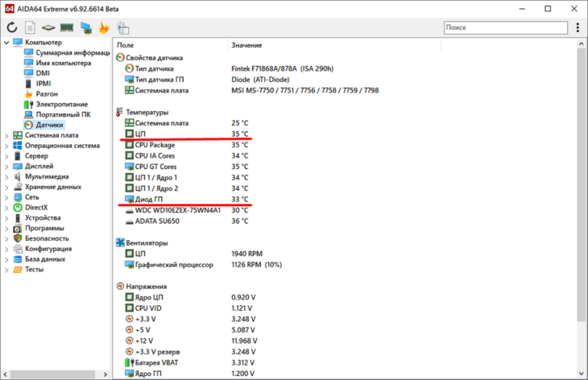The image size is (588, 380).
Task: Click the ADATA SU650 drive icon
Action: pos(130,221)
